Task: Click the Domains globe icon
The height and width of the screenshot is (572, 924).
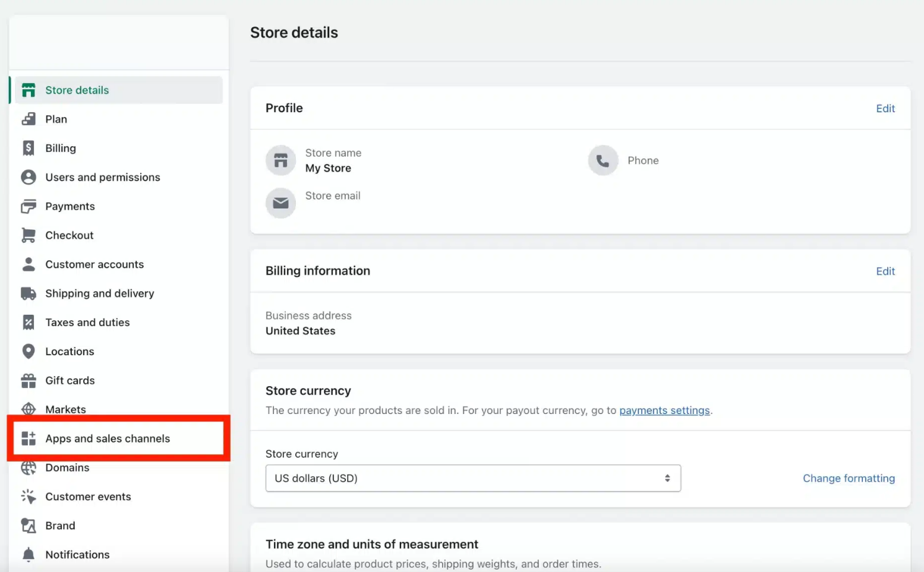Action: [x=29, y=467]
